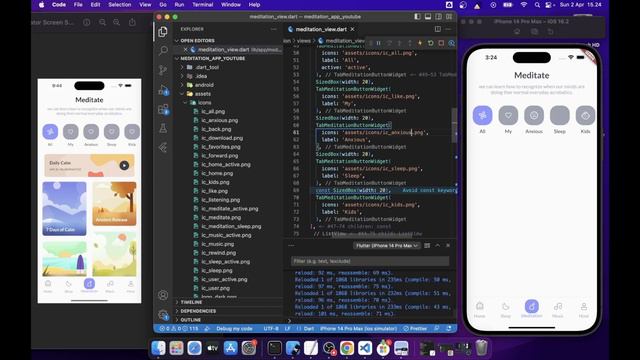Image resolution: width=640 pixels, height=360 pixels.
Task: Collapse the MEDITATION_APP_YOUTUBE project section
Action: [x=213, y=58]
